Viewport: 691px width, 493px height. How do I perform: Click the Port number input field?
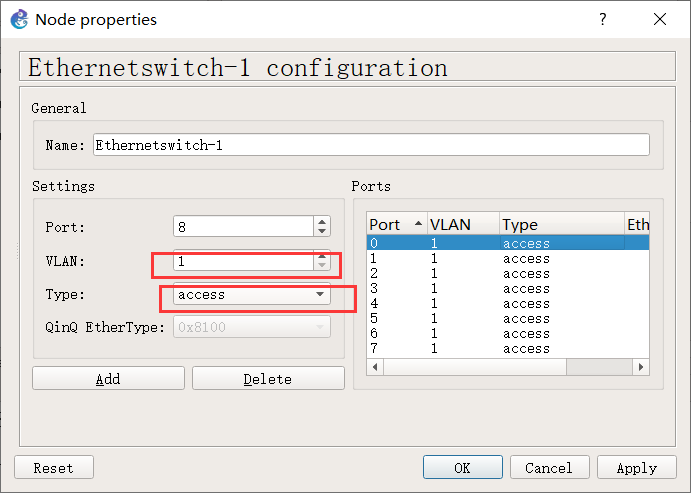pos(244,227)
